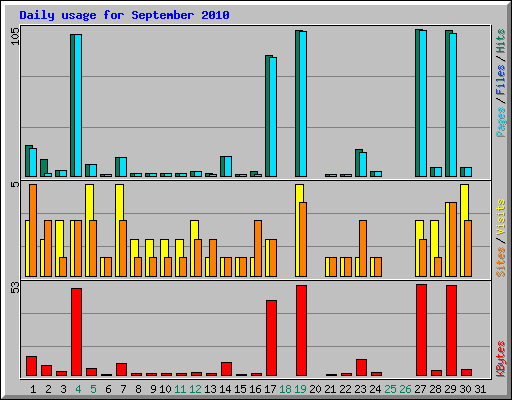512x400 pixels.
Task: Click the red KBytes bar for day 27
Action: pos(421,330)
